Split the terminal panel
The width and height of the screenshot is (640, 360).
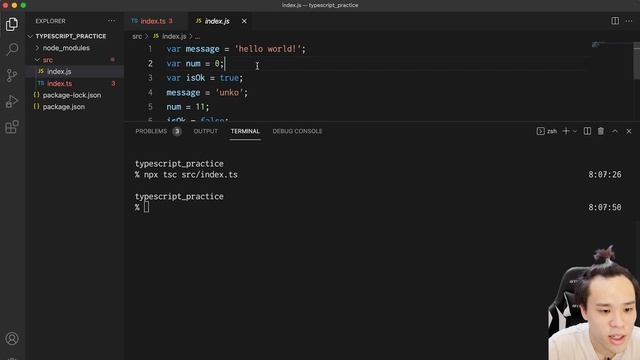[587, 131]
